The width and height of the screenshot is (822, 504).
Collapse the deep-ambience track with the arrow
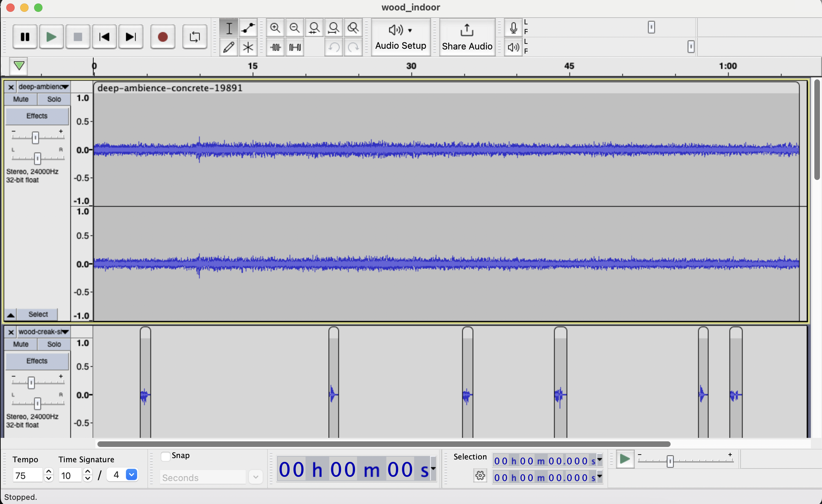click(11, 315)
